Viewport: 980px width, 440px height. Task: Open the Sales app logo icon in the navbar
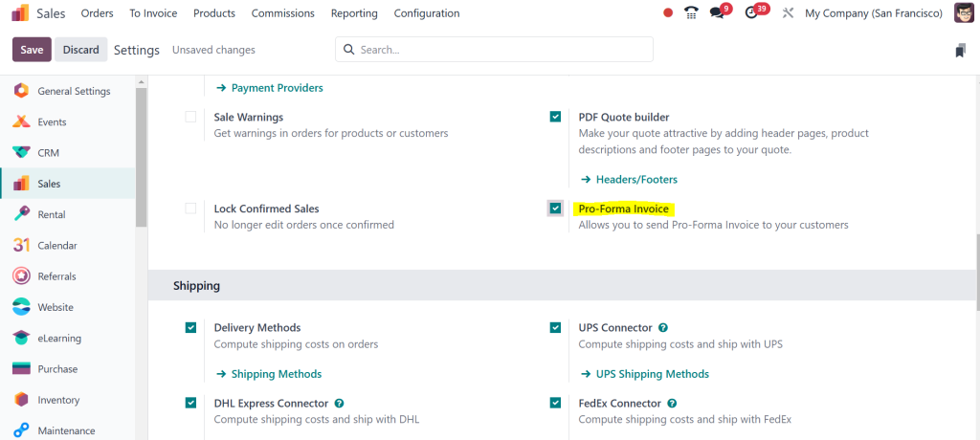pyautogui.click(x=21, y=13)
